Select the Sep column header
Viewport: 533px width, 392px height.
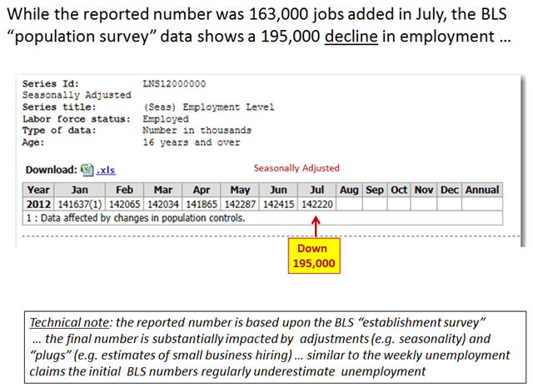click(375, 190)
